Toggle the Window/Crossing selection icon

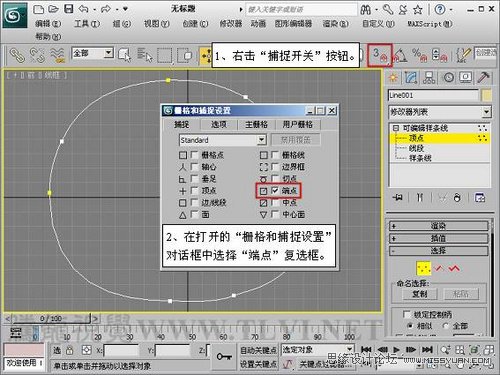click(x=185, y=55)
